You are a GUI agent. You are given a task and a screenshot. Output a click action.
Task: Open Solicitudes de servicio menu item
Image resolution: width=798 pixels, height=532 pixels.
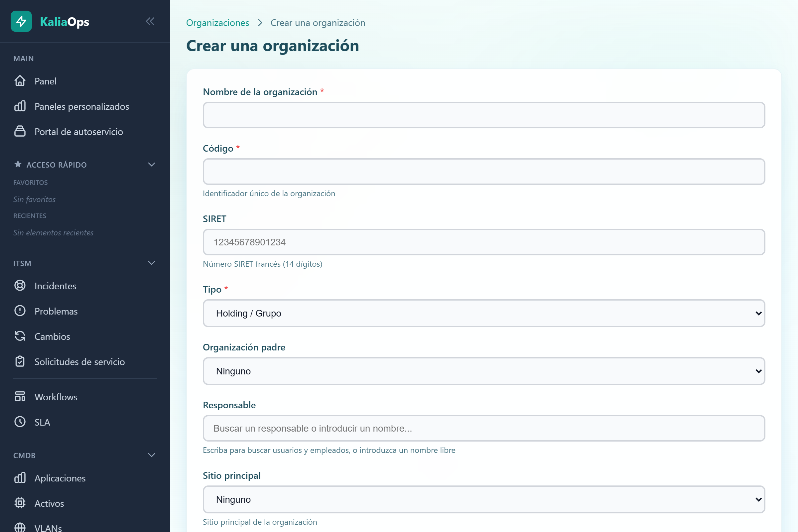coord(79,362)
